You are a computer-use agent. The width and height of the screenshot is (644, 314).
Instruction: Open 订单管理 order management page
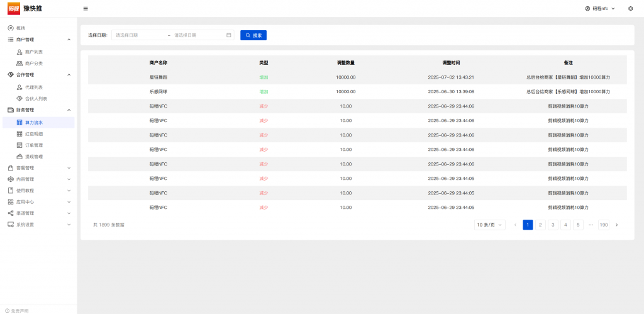[34, 145]
